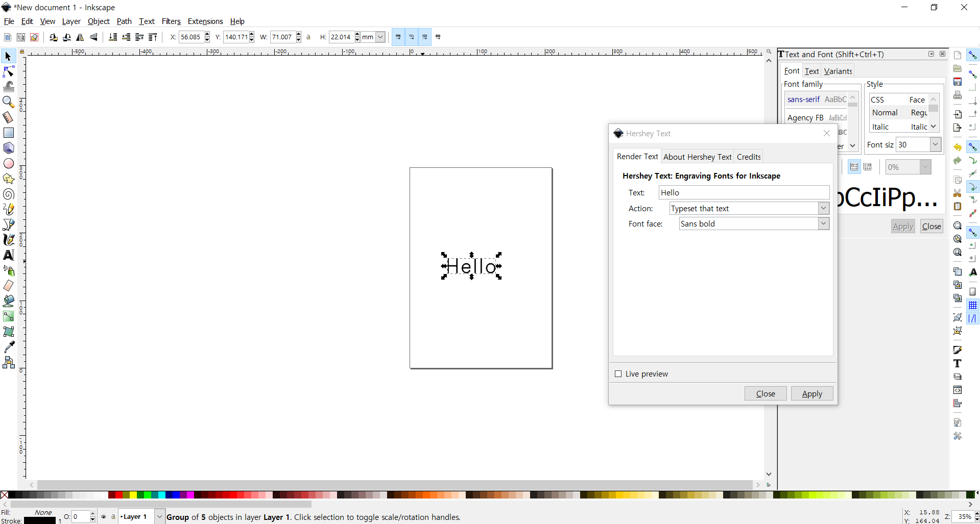Select the Tweak tool
Viewport: 980px width, 524px height.
click(8, 87)
